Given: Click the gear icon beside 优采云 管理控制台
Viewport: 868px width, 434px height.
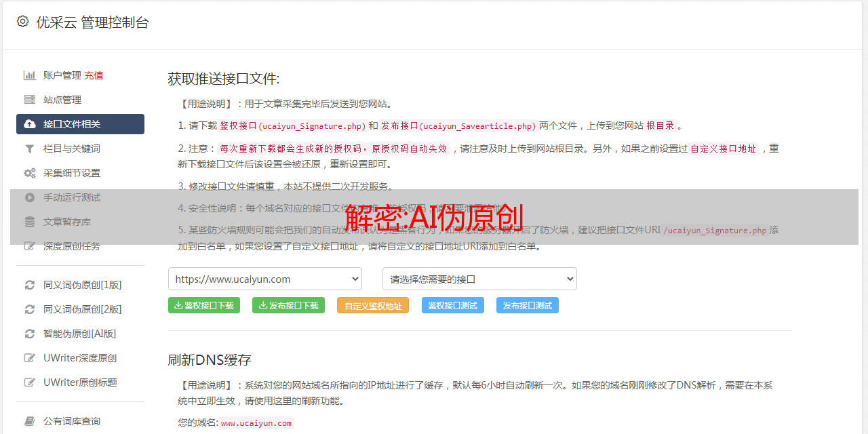Looking at the screenshot, I should pyautogui.click(x=22, y=22).
